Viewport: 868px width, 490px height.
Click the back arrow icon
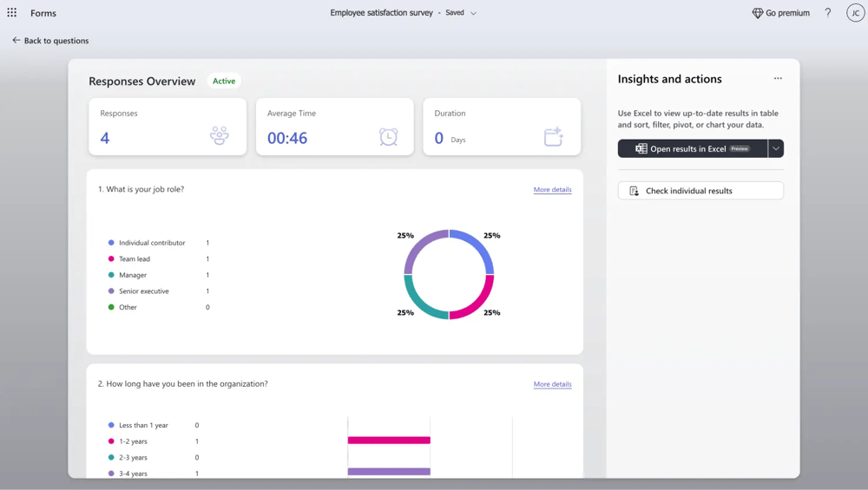click(x=16, y=41)
